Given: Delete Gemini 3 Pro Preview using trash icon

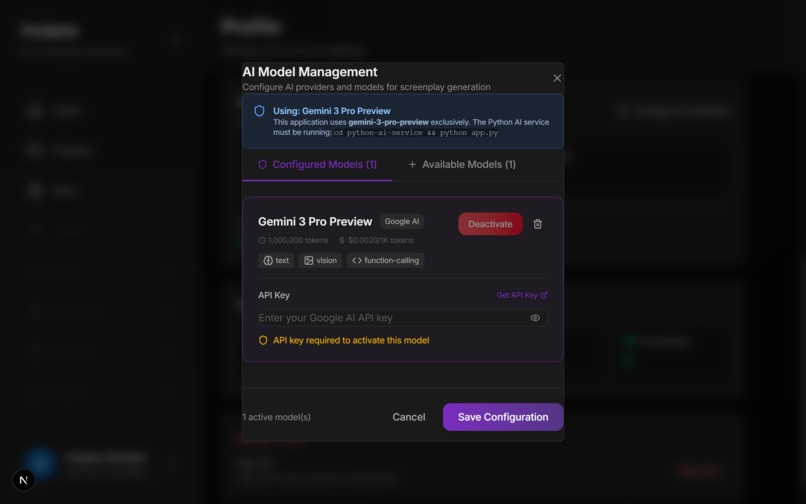Looking at the screenshot, I should pos(538,224).
